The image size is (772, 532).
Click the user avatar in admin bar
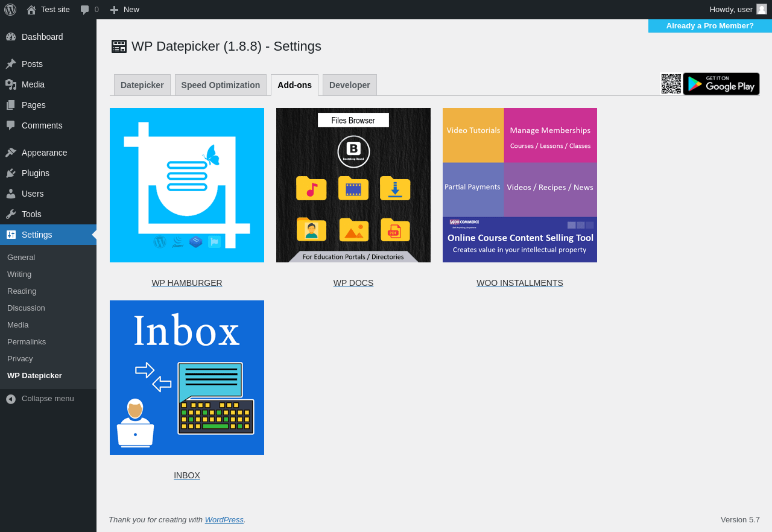click(x=762, y=9)
